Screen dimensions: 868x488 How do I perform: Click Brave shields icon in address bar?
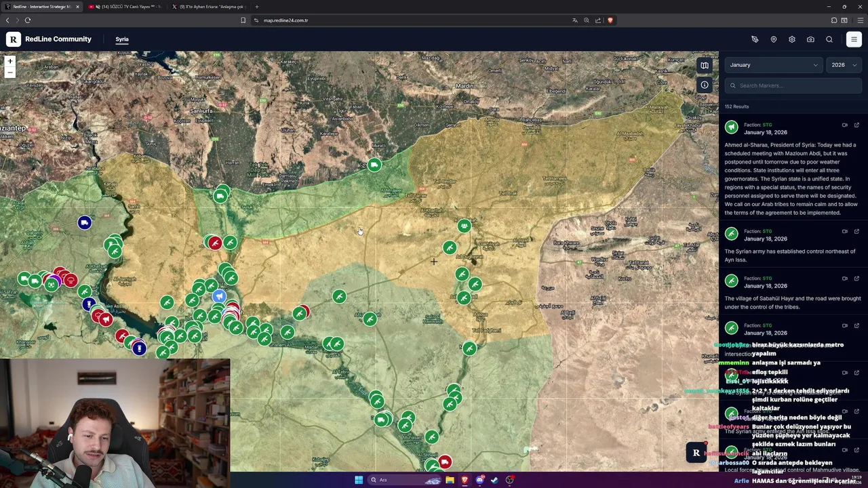[610, 20]
